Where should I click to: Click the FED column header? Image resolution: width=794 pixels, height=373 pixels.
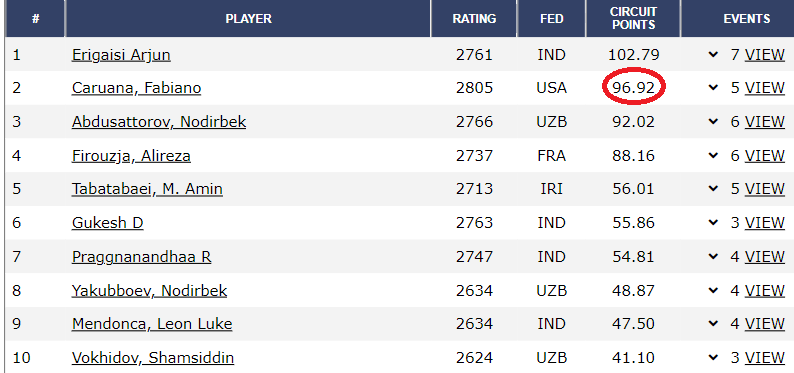coord(551,19)
